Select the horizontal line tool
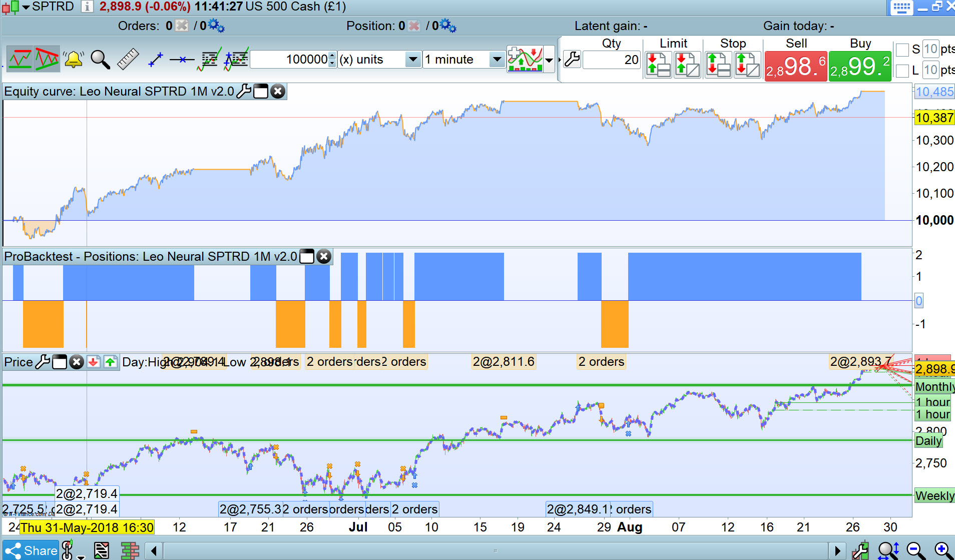 click(182, 60)
